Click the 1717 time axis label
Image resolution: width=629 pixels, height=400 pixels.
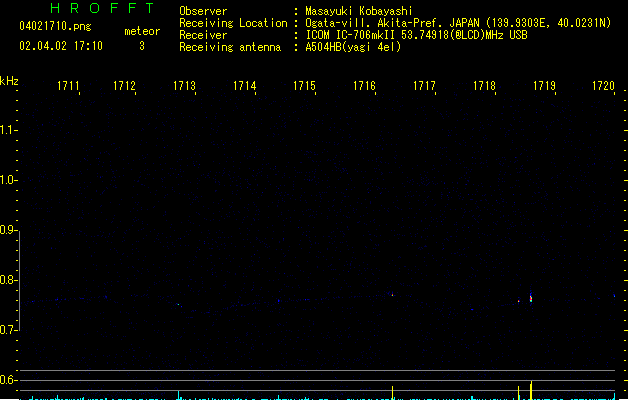tap(424, 86)
